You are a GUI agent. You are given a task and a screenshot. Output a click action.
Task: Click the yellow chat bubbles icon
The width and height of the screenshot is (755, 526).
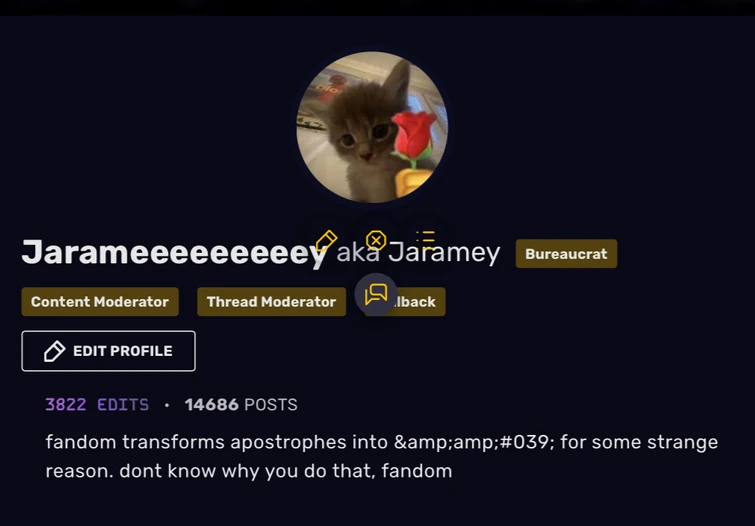(376, 294)
